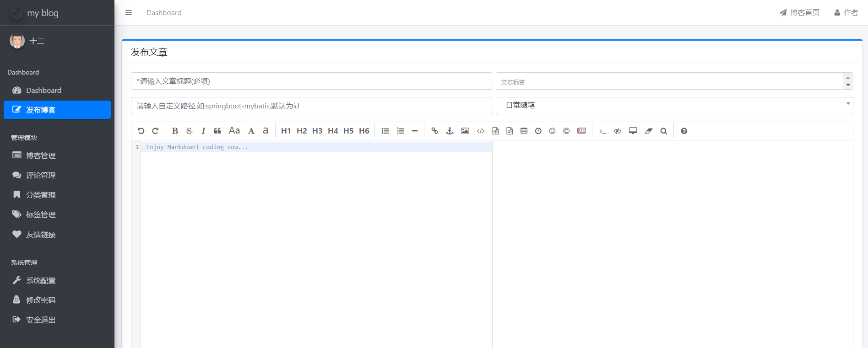This screenshot has width=868, height=348.
Task: Open 标签管理 tag management
Action: tap(57, 214)
